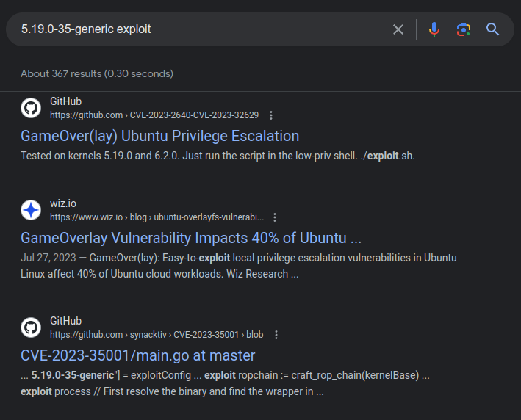
Task: Open search by image (Lens) icon
Action: (463, 29)
